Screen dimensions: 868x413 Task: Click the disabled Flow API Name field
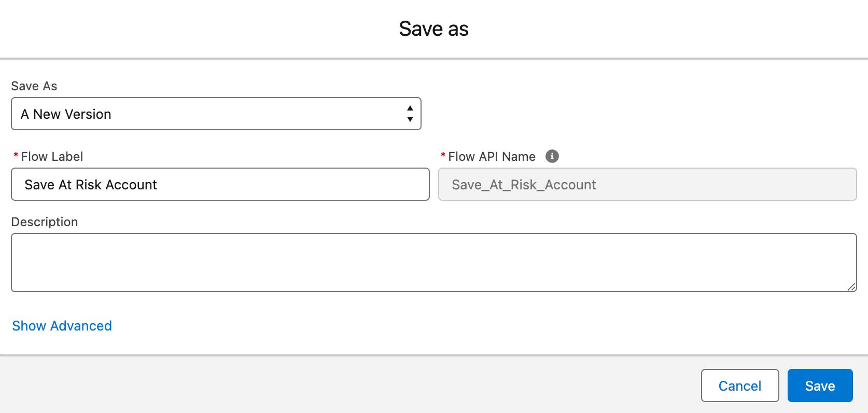point(647,184)
